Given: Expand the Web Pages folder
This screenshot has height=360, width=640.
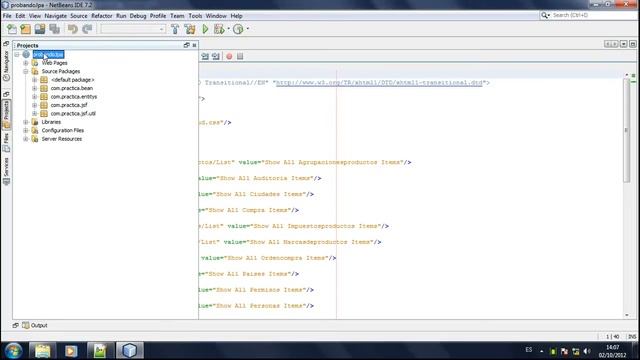Looking at the screenshot, I should click(x=26, y=63).
